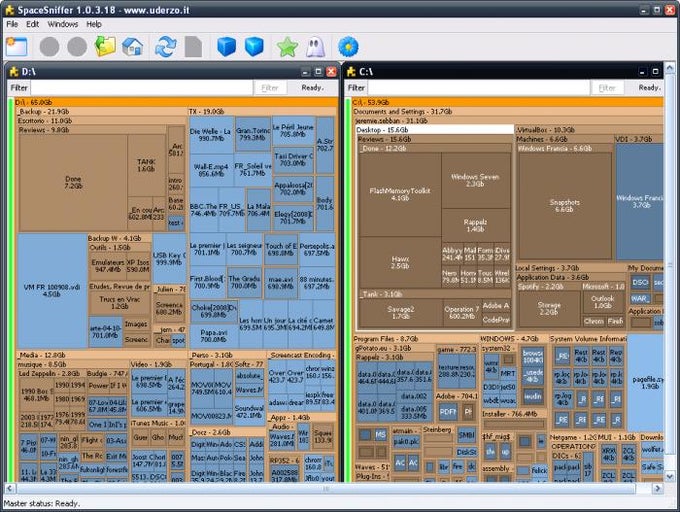Select the Done 7.2Gb block in D:\
The width and height of the screenshot is (680, 512).
pos(73,183)
